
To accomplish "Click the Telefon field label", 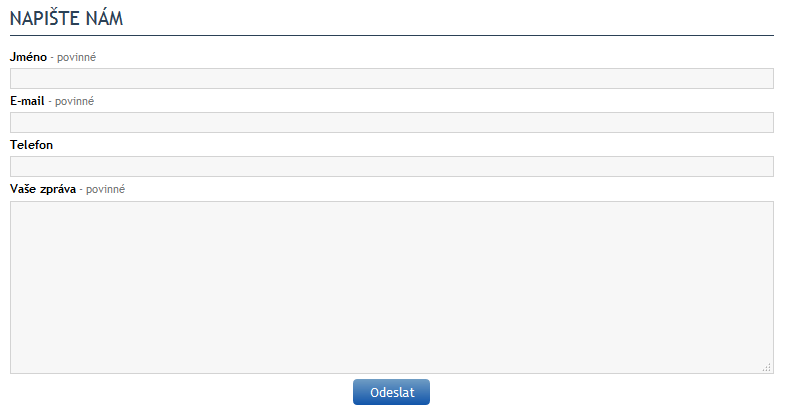I will [32, 145].
